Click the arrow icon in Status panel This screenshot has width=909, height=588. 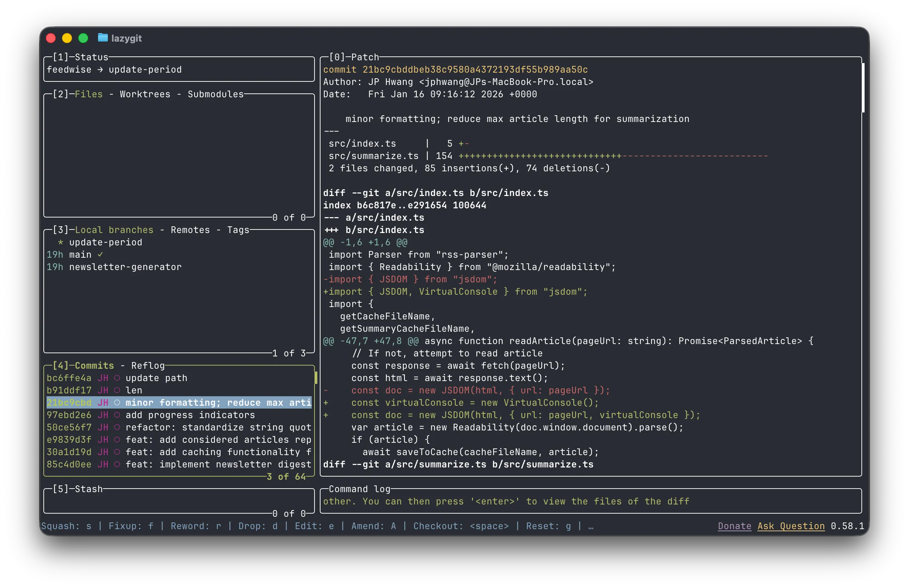tap(100, 70)
